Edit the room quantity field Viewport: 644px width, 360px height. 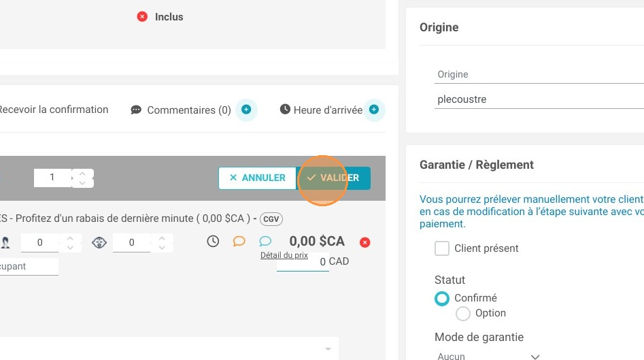coord(52,178)
